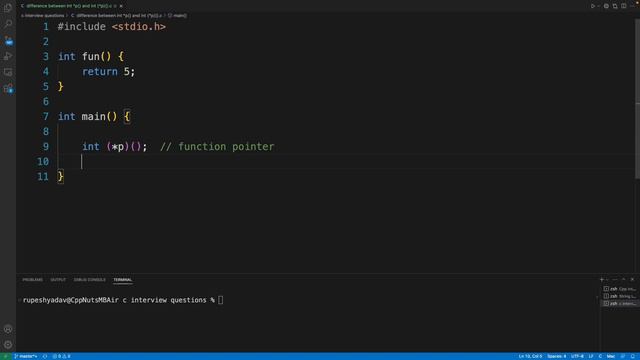Screen dimensions: 640x360
Task: Select the third highlighted zsh terminal
Action: (619, 303)
